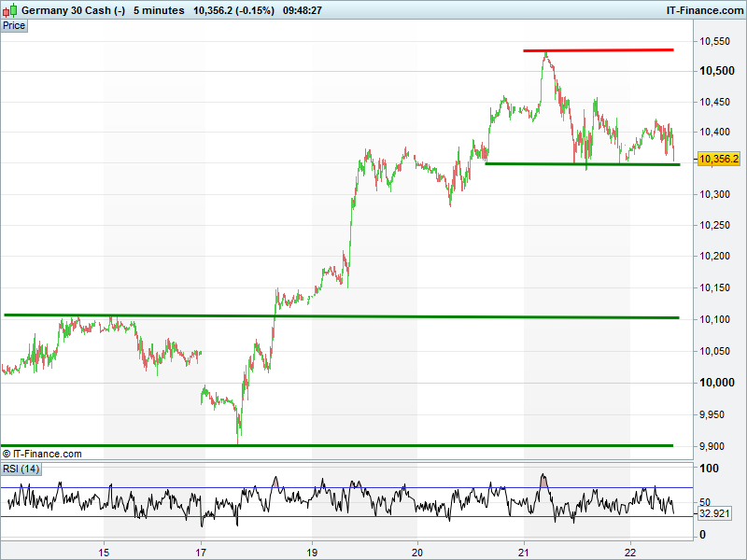Click the RSI axis label 100

(709, 469)
